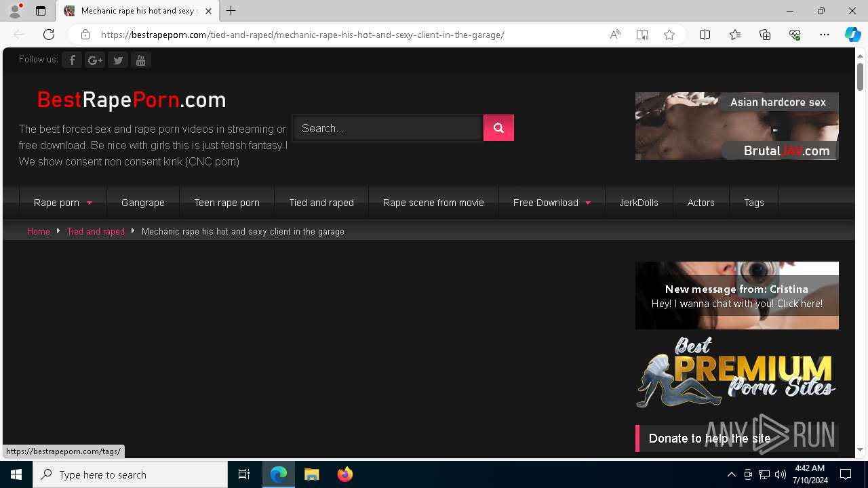Viewport: 868px width, 488px height.
Task: Refresh the page with the reload icon
Action: (x=49, y=35)
